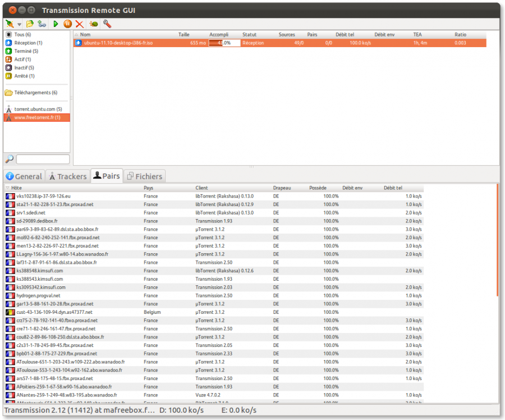The image size is (505, 420).
Task: Click the connect to Transmission plug icon
Action: tap(10, 24)
